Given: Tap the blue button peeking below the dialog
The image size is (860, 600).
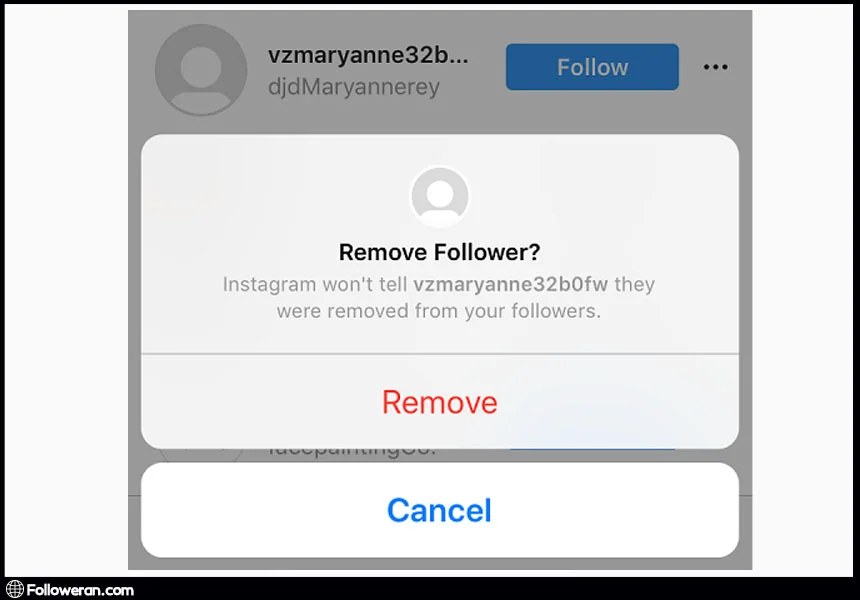Looking at the screenshot, I should point(592,450).
